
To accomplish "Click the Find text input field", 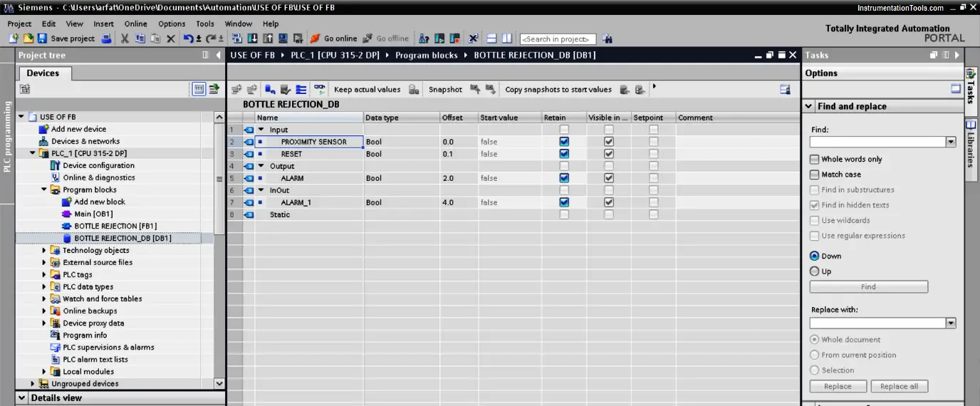I will [877, 142].
